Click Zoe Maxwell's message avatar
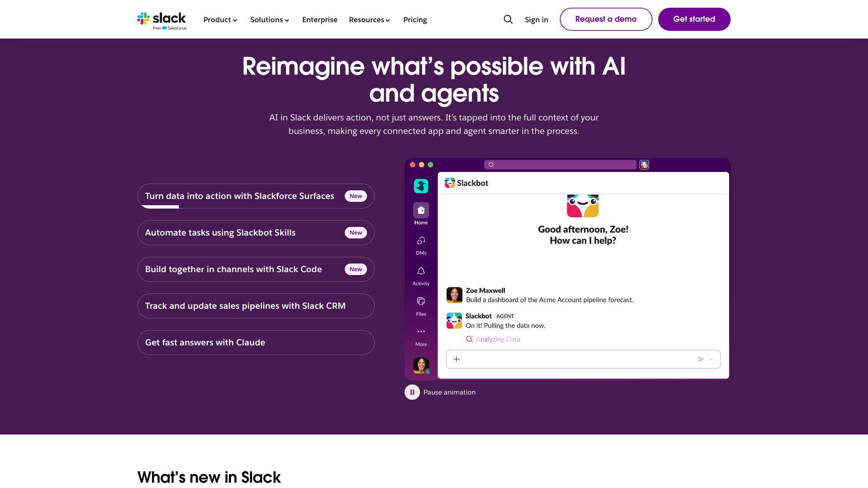This screenshot has width=868, height=488. 454,295
